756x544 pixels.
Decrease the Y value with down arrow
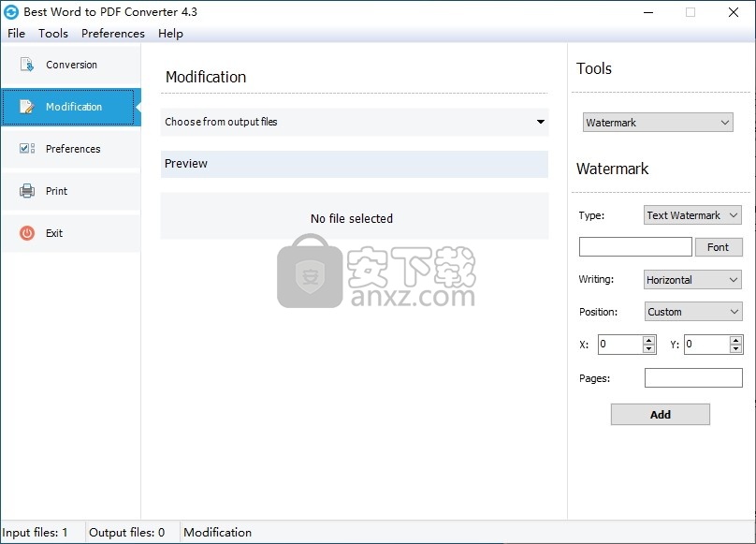[x=735, y=349]
